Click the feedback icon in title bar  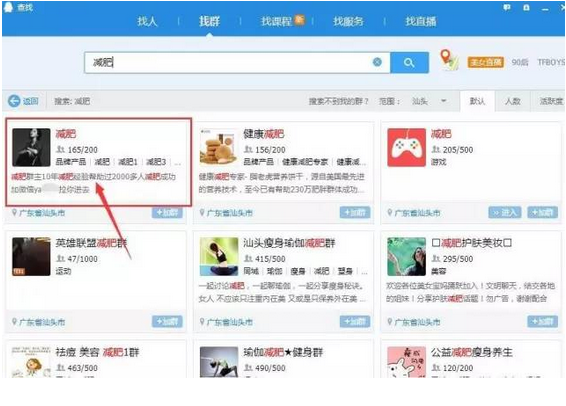click(507, 7)
